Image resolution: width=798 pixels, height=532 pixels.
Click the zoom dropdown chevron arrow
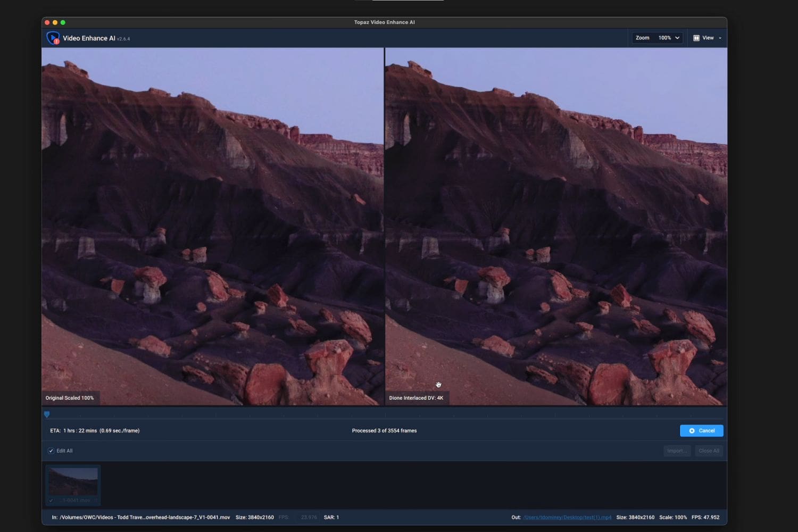(x=677, y=38)
